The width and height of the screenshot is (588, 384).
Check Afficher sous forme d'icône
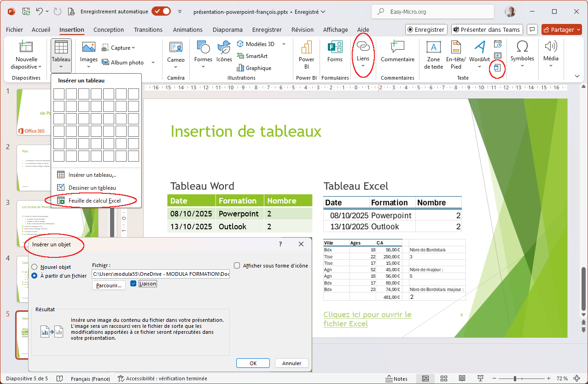[237, 266]
